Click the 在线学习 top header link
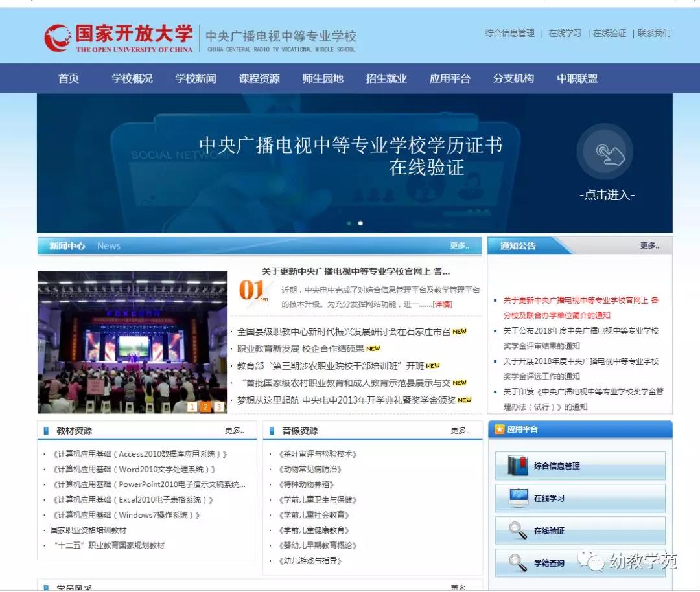Screen dimensions: 700x592 pos(565,33)
